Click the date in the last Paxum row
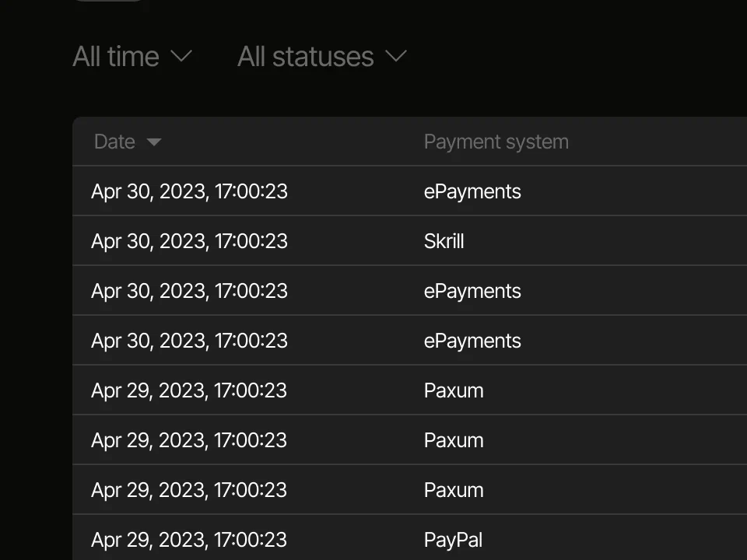This screenshot has width=747, height=560. coord(189,490)
